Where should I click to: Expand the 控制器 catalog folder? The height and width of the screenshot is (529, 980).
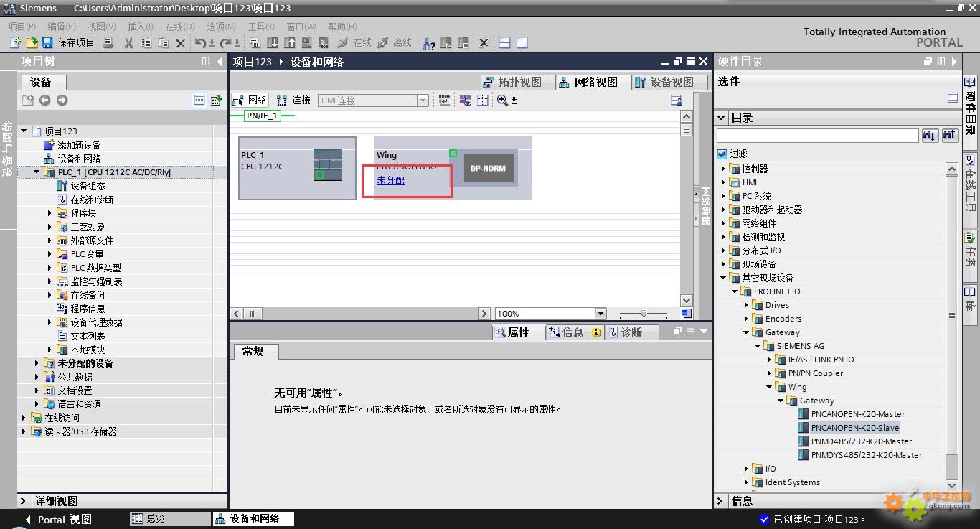coord(723,169)
